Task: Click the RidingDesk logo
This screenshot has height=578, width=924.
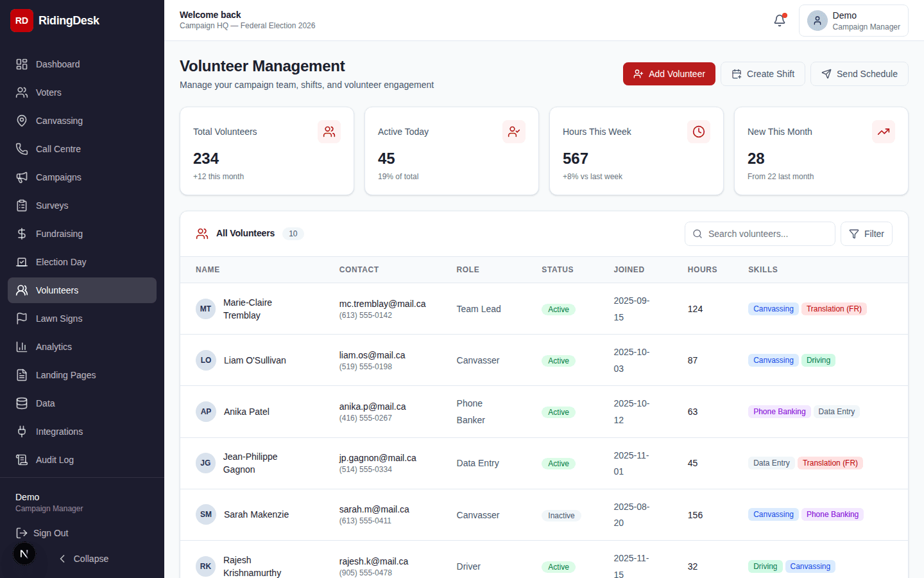Action: click(x=55, y=21)
